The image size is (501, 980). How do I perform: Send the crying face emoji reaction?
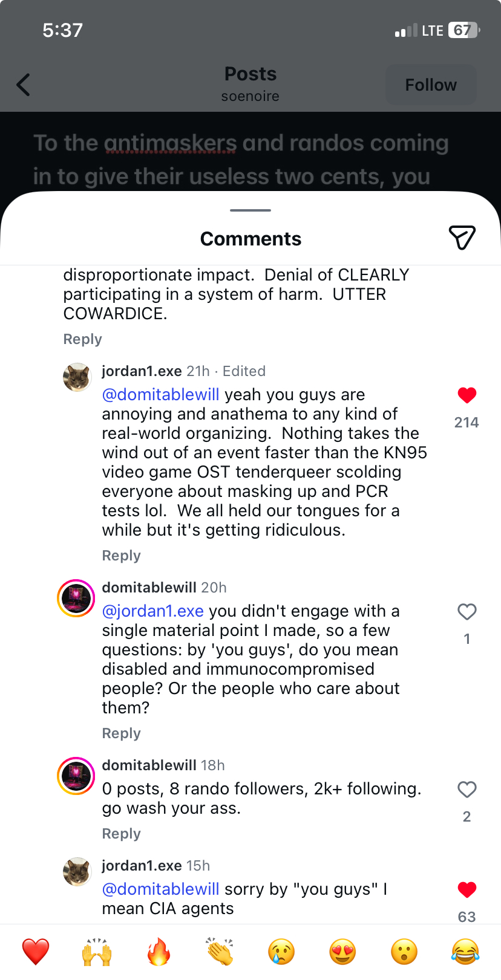[281, 952]
